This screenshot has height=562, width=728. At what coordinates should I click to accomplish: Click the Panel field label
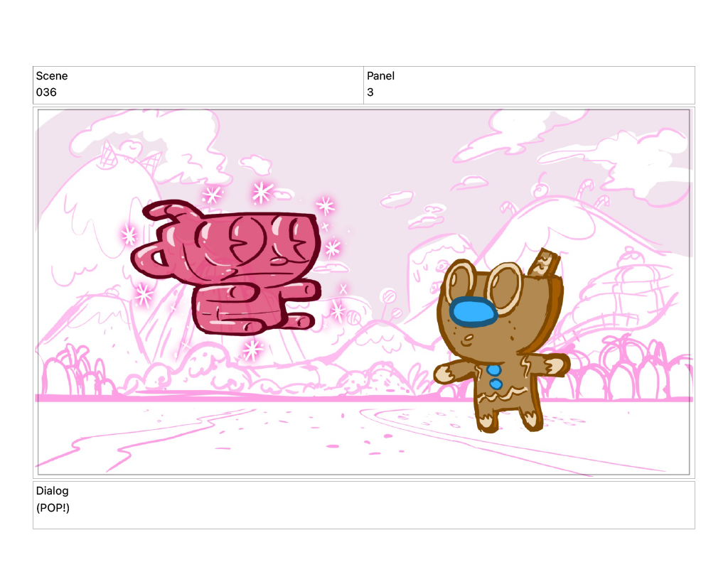coord(380,76)
